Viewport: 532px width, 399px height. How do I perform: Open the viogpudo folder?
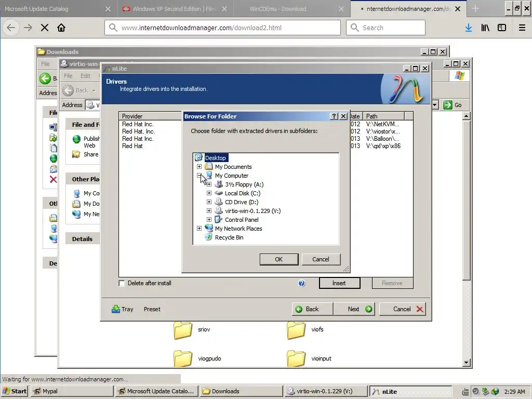click(197, 358)
